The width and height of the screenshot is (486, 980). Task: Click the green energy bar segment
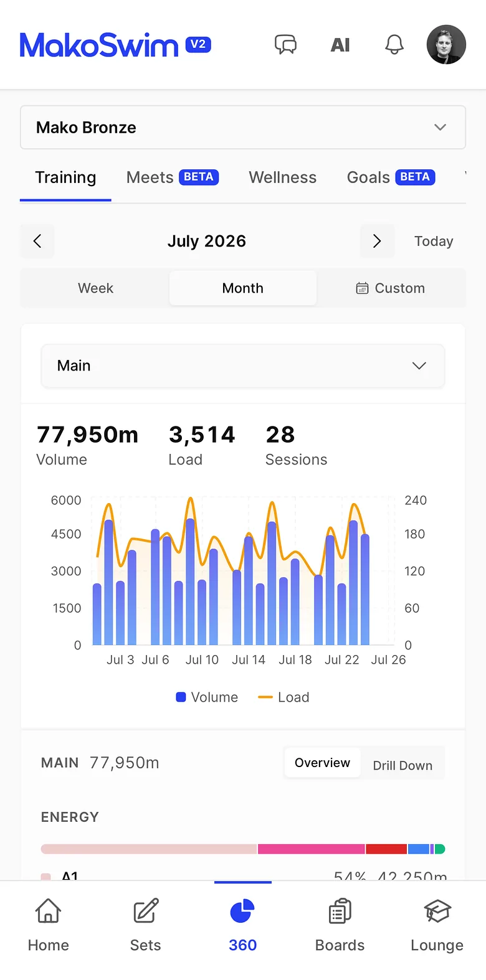tap(440, 849)
